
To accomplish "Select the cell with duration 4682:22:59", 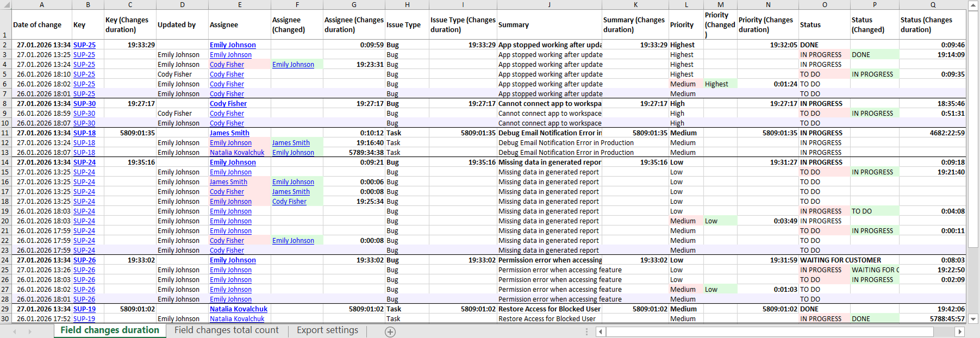I will pos(933,133).
